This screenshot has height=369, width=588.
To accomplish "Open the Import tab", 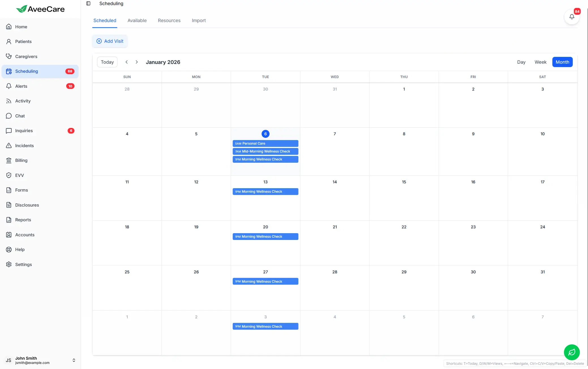I will coord(199,20).
